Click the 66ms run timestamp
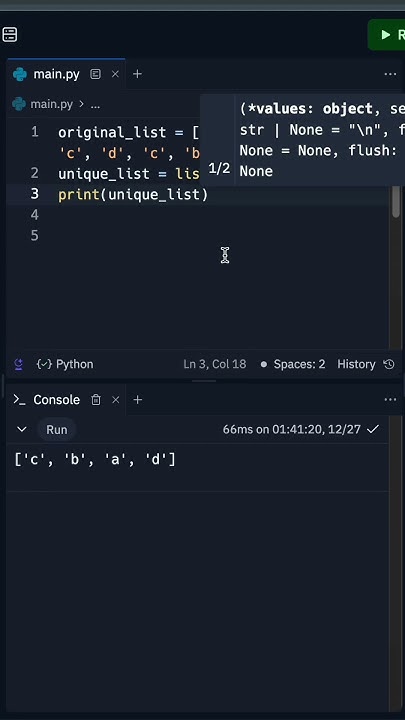This screenshot has height=720, width=405. [x=292, y=429]
